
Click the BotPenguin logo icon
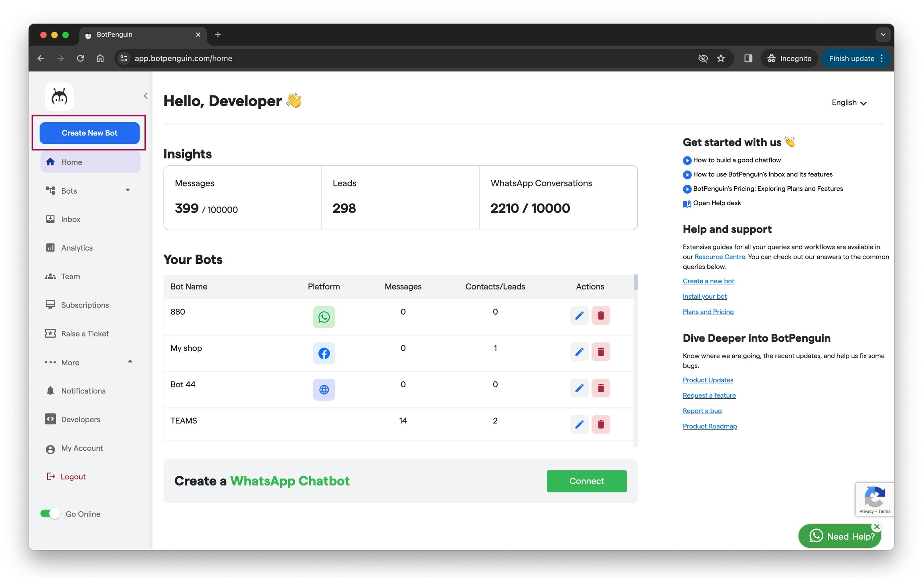tap(59, 97)
